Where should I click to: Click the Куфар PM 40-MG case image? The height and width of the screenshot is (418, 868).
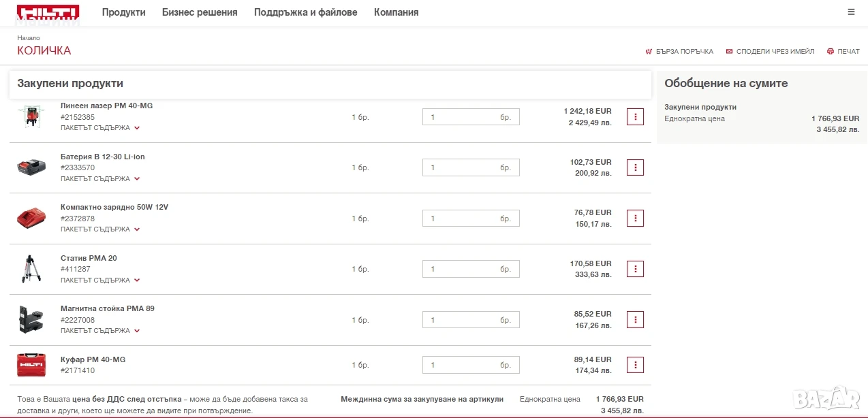31,365
